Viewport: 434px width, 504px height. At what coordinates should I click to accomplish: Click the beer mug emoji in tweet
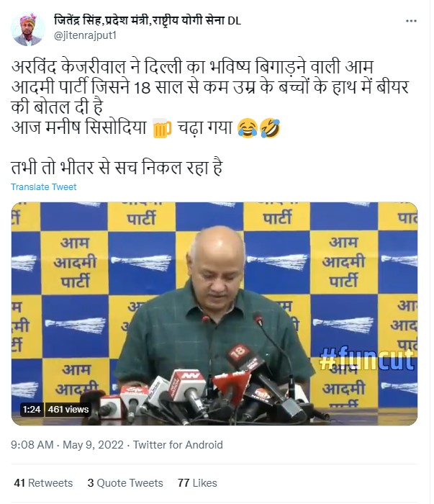click(162, 128)
